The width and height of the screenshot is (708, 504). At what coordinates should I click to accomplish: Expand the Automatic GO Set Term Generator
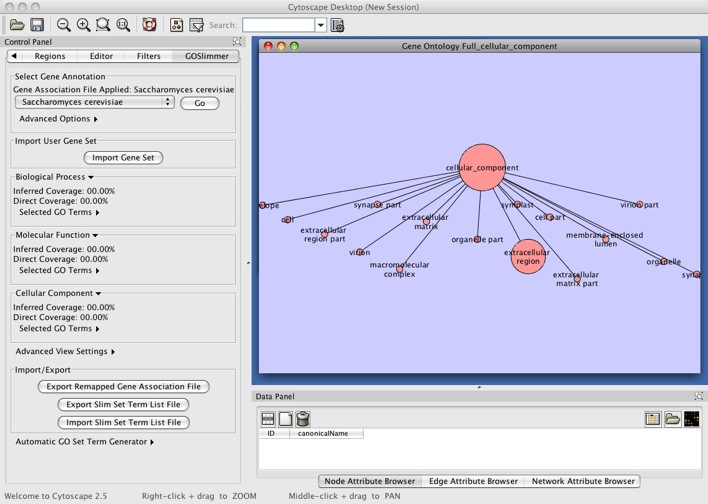point(84,441)
